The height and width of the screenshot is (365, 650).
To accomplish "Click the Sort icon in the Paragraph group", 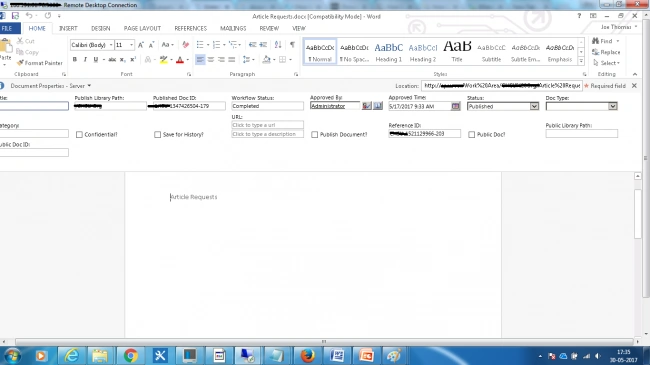I will [278, 44].
